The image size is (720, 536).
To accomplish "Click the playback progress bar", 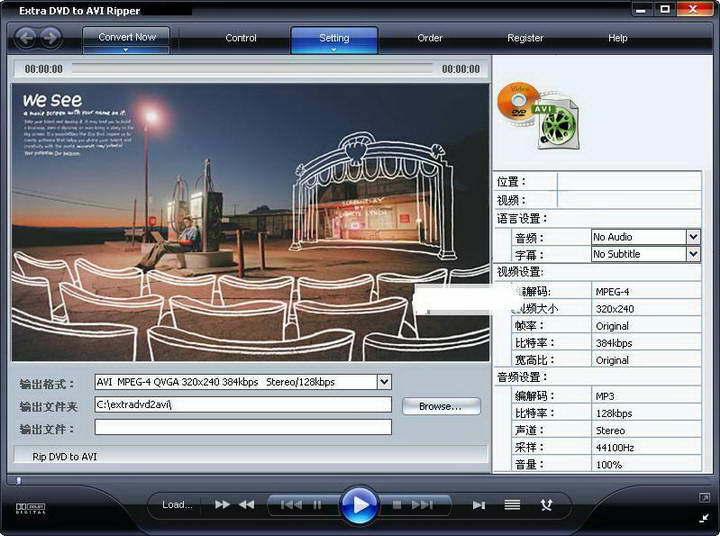I will click(252, 69).
